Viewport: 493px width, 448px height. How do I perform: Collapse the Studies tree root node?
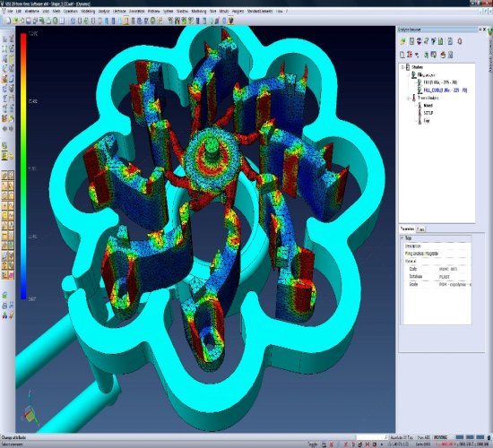click(402, 67)
